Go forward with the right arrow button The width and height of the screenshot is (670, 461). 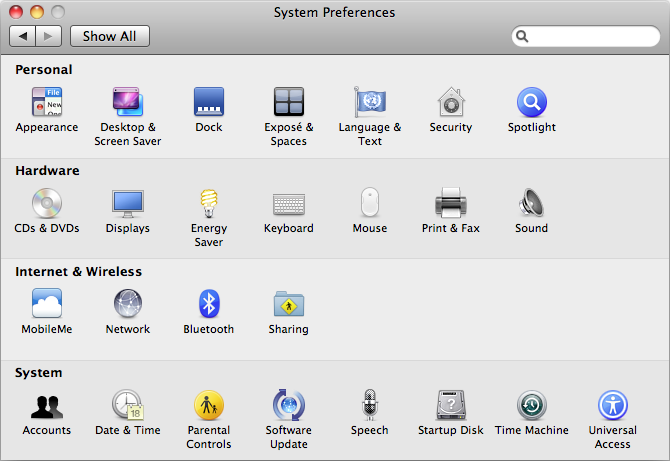(49, 36)
